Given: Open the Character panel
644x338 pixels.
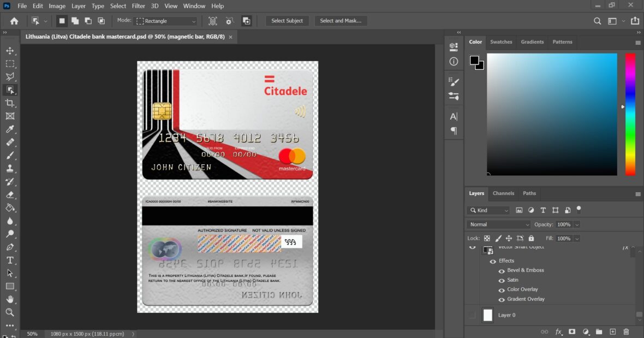Looking at the screenshot, I should [x=453, y=116].
